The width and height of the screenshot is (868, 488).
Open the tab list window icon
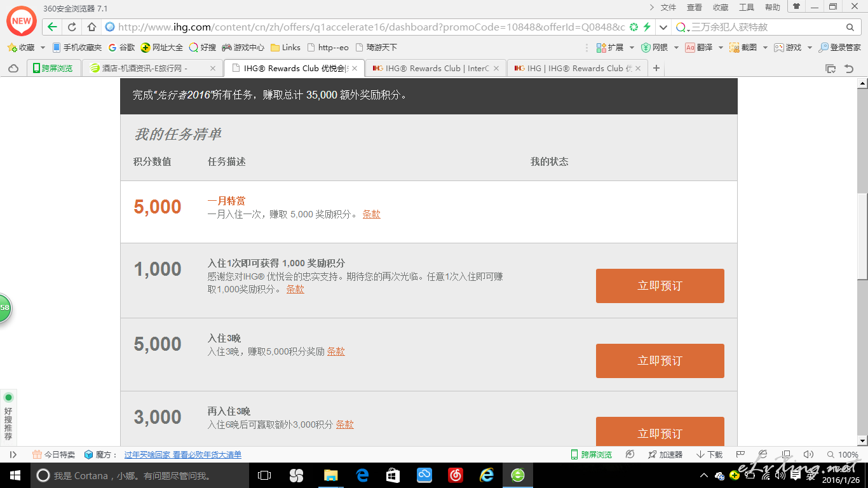[831, 69]
